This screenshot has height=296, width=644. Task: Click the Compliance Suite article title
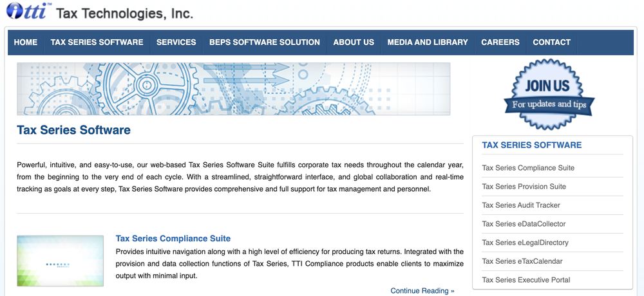[173, 239]
